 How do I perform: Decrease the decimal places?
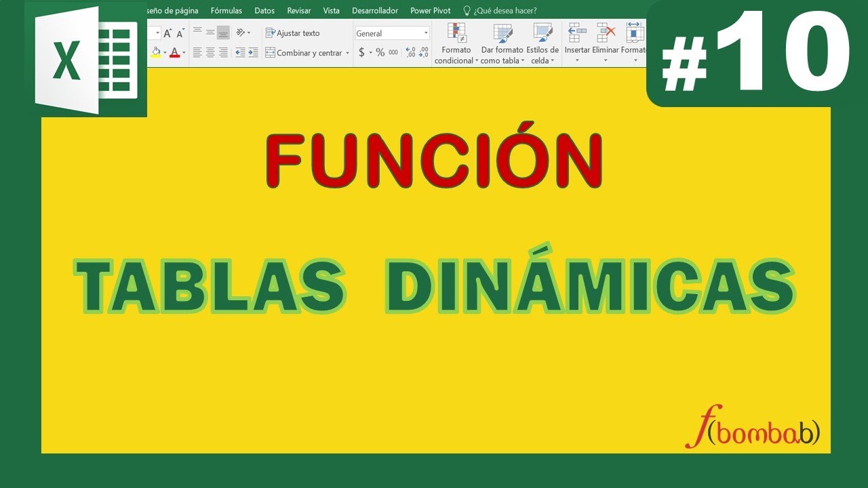(x=424, y=52)
